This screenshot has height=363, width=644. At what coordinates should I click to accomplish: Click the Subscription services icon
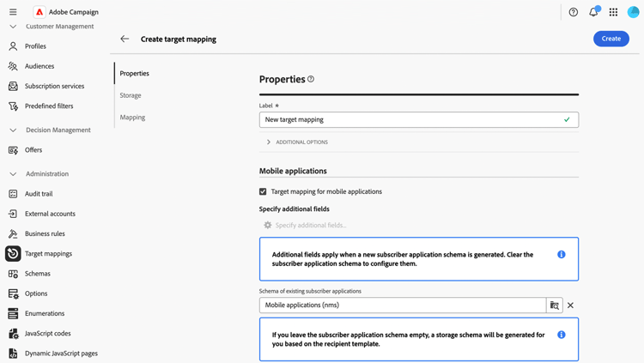(x=13, y=86)
